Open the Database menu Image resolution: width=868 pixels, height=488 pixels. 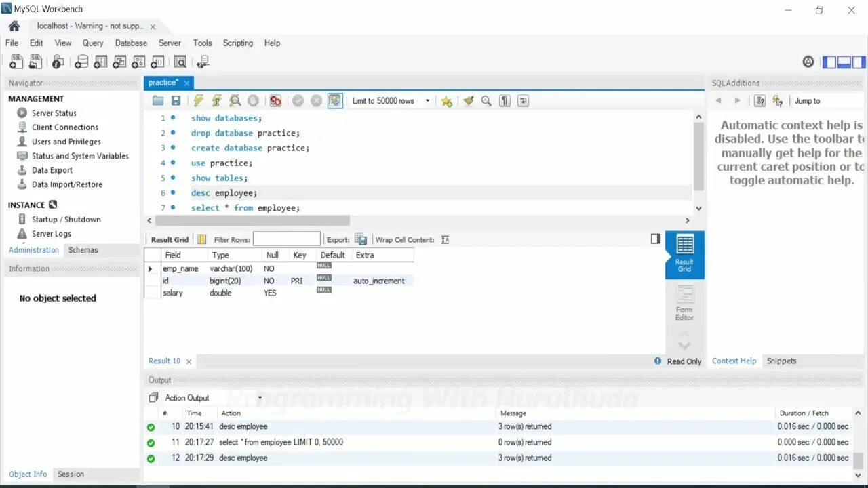pos(131,43)
